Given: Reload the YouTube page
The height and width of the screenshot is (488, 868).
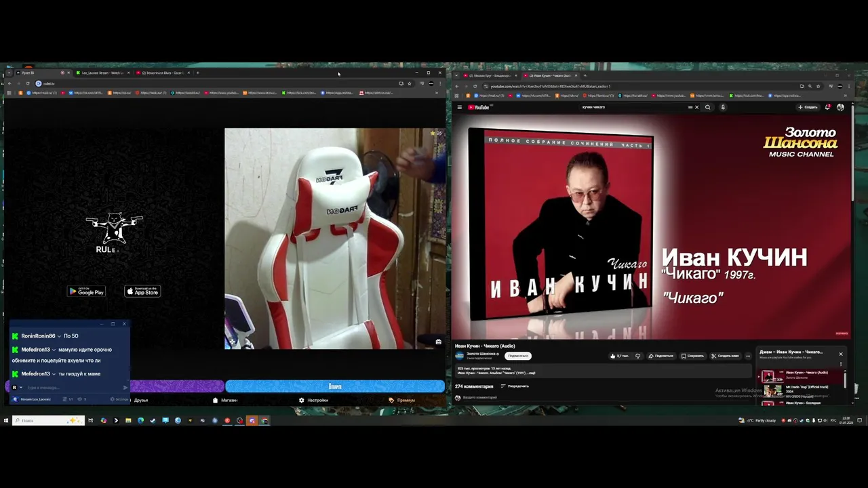Looking at the screenshot, I should coord(475,86).
